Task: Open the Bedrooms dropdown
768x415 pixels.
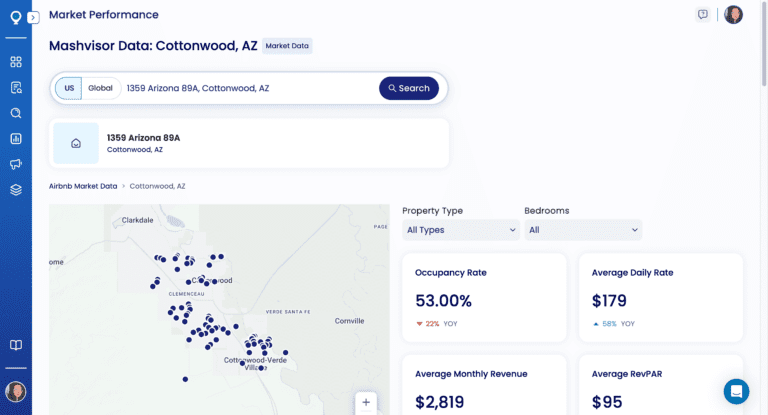Action: pyautogui.click(x=583, y=230)
